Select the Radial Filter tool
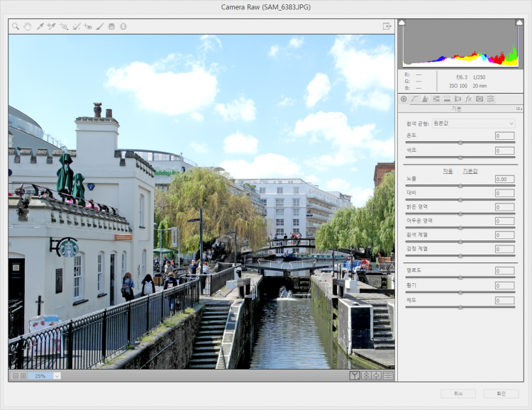 [123, 26]
